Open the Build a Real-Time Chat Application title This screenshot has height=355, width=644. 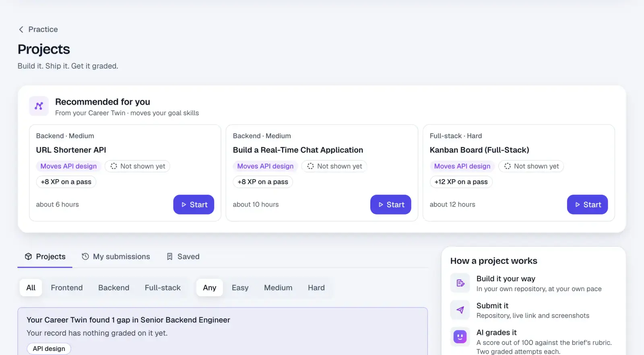(x=298, y=150)
